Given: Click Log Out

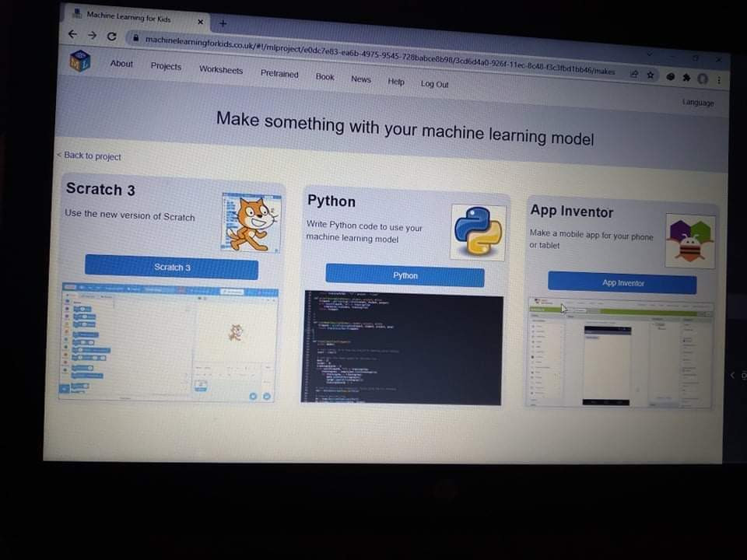Looking at the screenshot, I should (434, 84).
